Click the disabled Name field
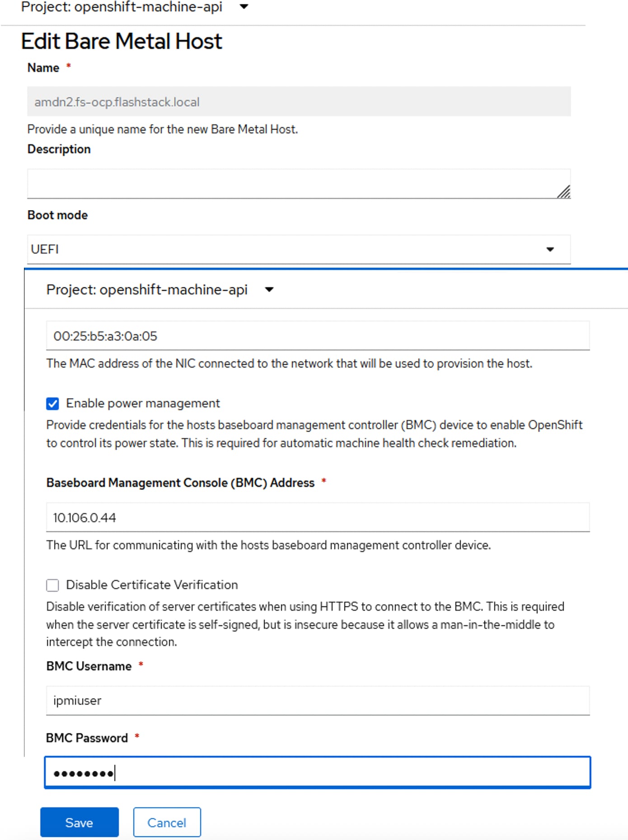 pos(298,102)
